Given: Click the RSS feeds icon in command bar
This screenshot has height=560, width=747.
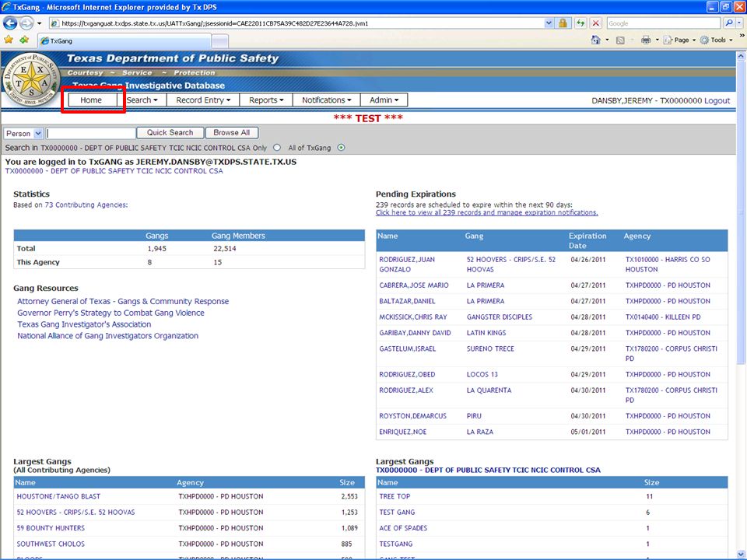Looking at the screenshot, I should (x=620, y=40).
